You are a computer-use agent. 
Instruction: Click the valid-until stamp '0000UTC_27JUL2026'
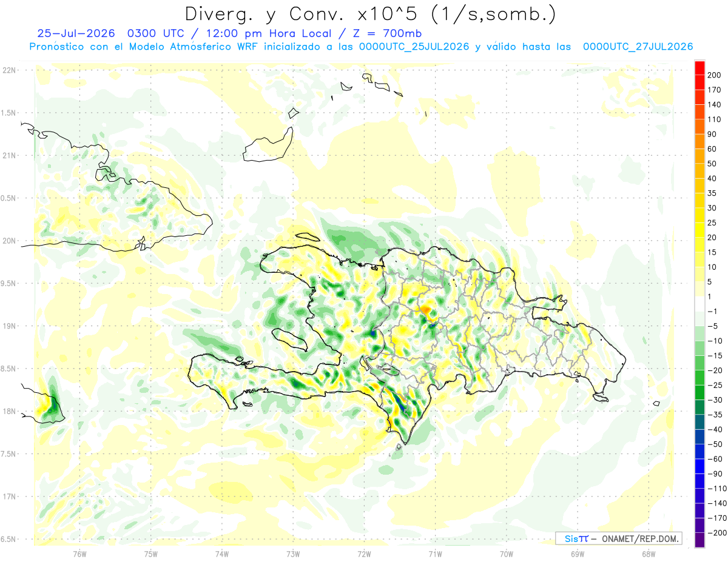(638, 47)
